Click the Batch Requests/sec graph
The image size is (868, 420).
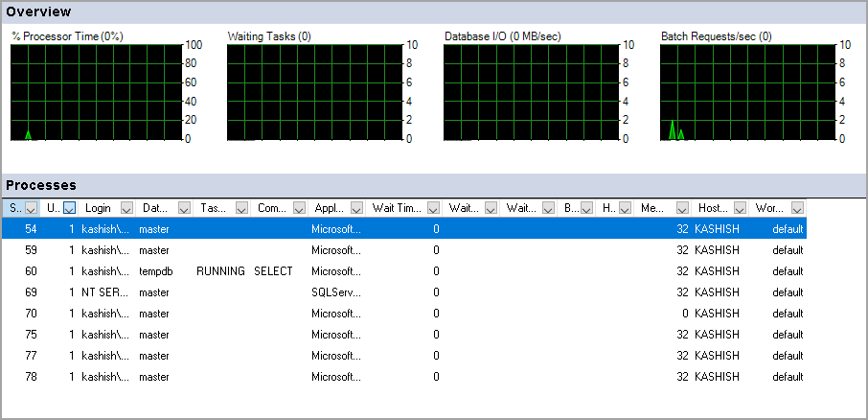pos(746,92)
